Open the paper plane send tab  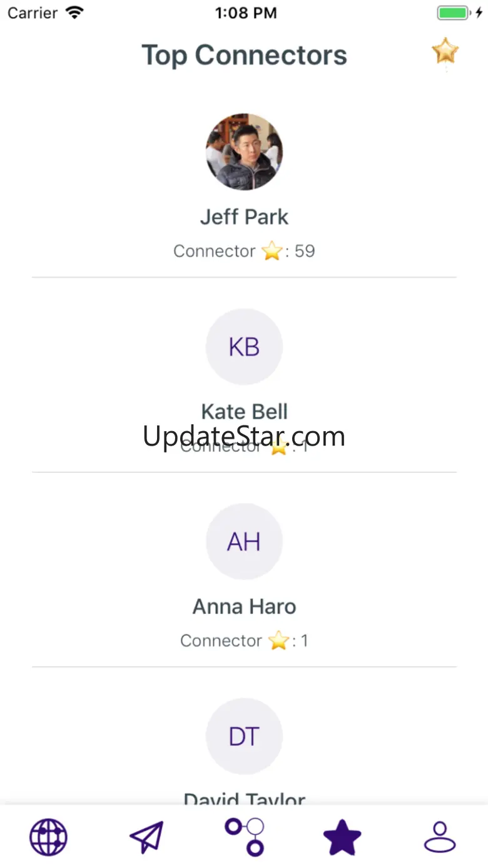(x=146, y=837)
